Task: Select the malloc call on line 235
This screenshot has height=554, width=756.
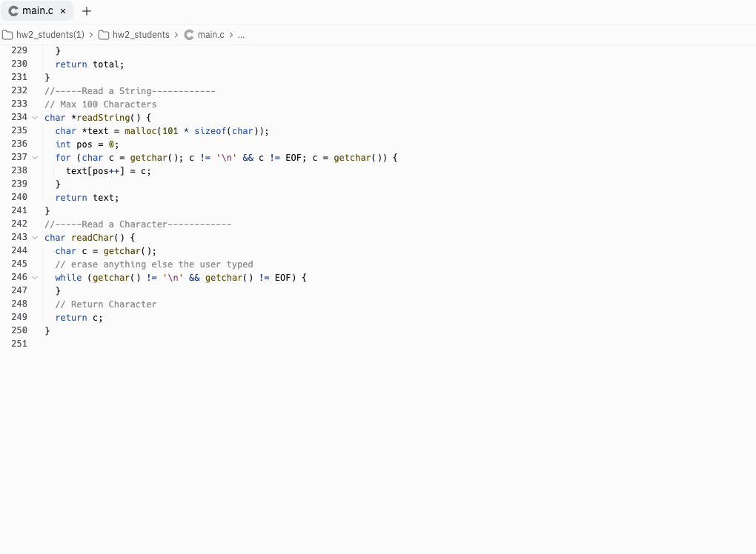Action: 141,130
